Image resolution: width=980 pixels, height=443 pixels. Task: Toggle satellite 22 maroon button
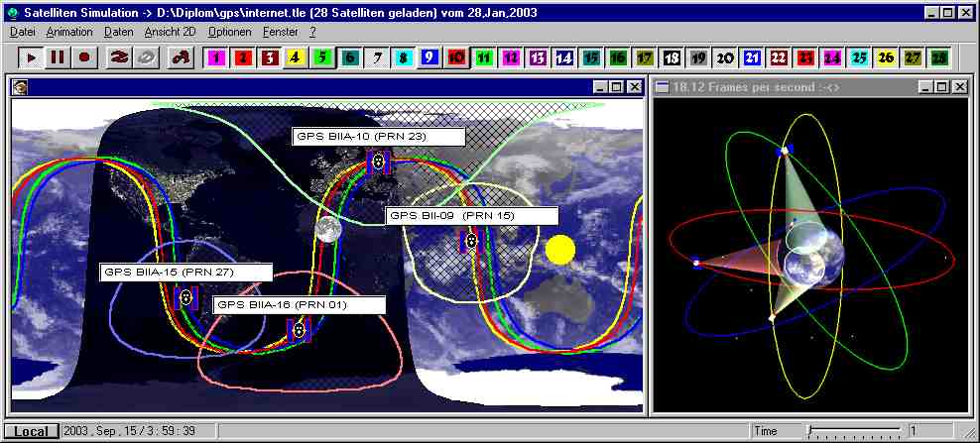779,58
